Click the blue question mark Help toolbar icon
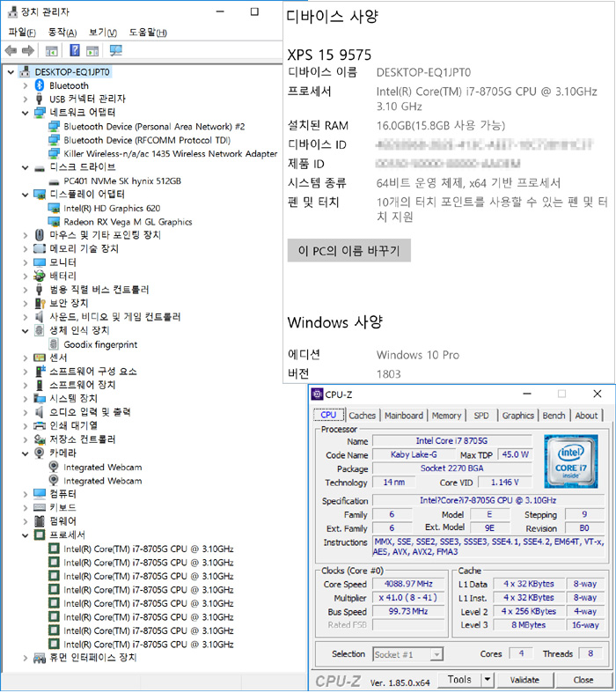The image size is (616, 693). [x=75, y=50]
